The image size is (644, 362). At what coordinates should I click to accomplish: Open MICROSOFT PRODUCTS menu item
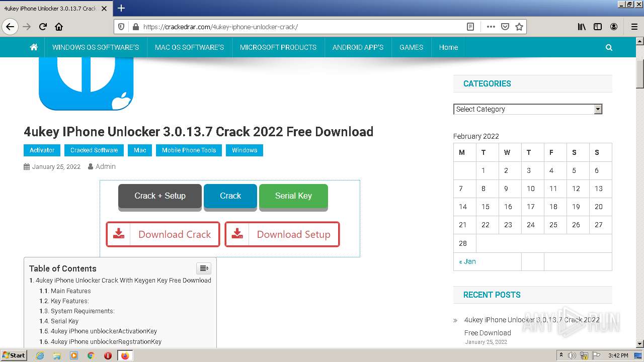(278, 47)
